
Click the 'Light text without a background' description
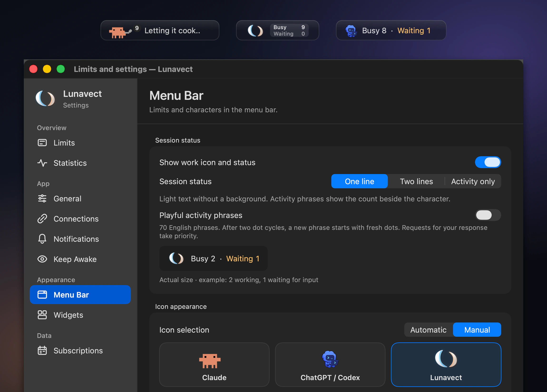point(305,199)
